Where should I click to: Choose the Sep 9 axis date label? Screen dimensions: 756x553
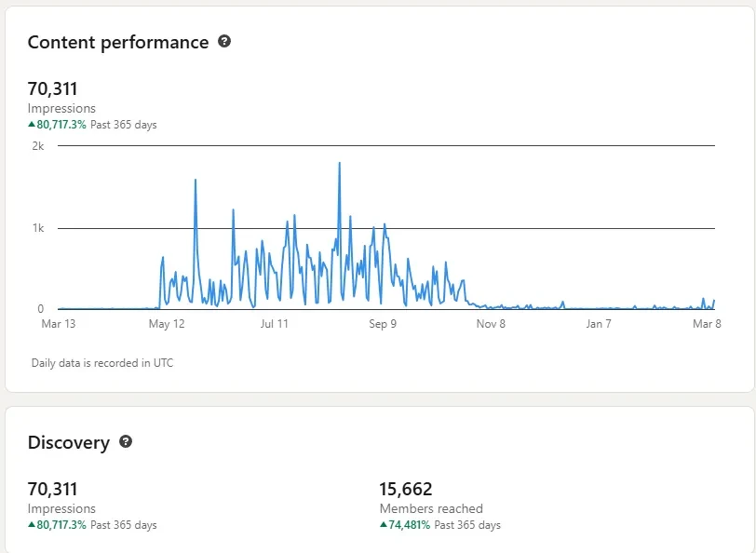[x=383, y=324]
